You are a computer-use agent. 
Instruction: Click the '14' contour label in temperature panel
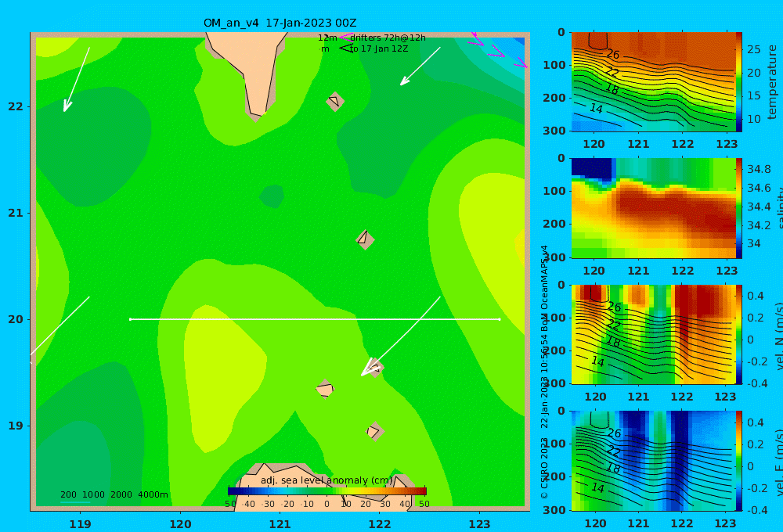point(596,108)
